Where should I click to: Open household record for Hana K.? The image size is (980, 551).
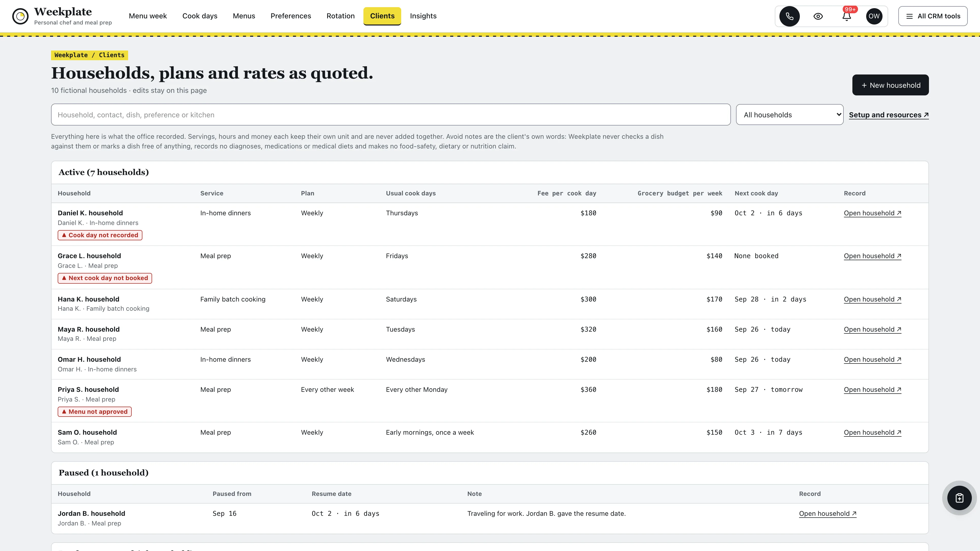pos(872,299)
